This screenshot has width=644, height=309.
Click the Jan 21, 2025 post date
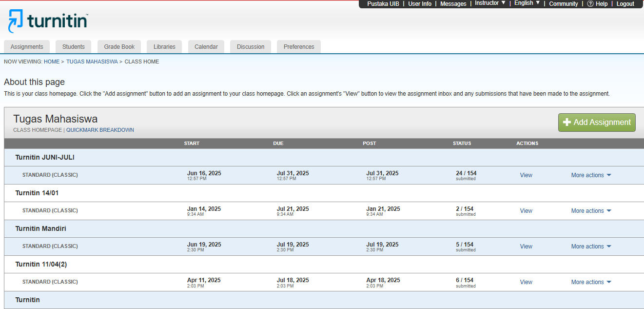pos(383,209)
